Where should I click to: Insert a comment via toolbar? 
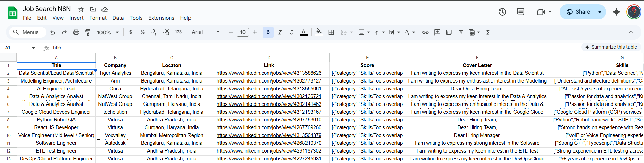click(437, 32)
